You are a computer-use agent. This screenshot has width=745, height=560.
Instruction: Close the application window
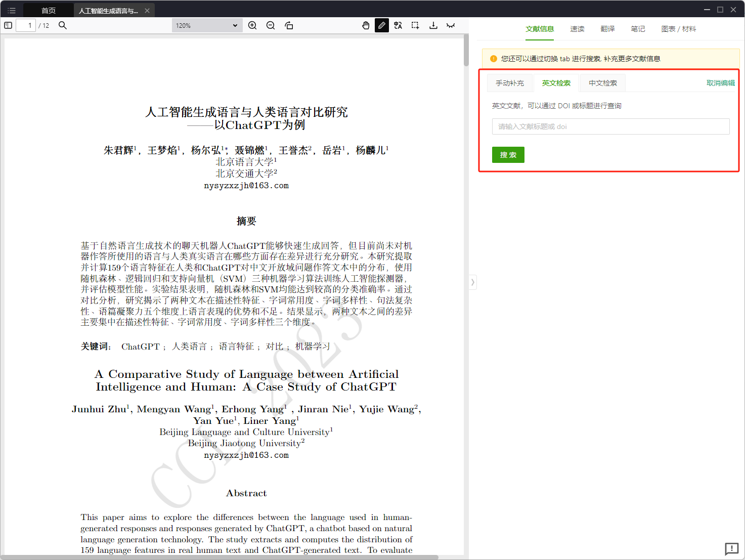point(733,10)
